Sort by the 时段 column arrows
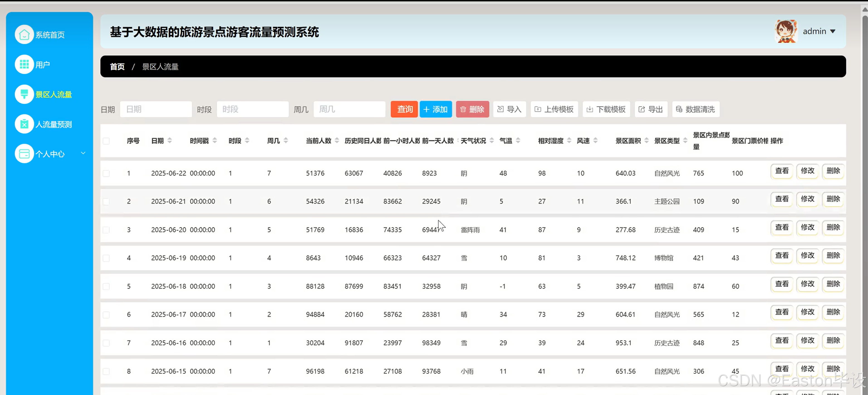This screenshot has width=868, height=395. pos(247,141)
